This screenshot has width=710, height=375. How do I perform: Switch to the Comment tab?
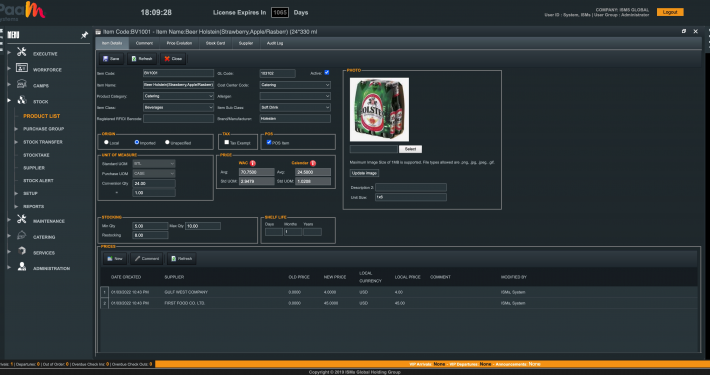(144, 43)
